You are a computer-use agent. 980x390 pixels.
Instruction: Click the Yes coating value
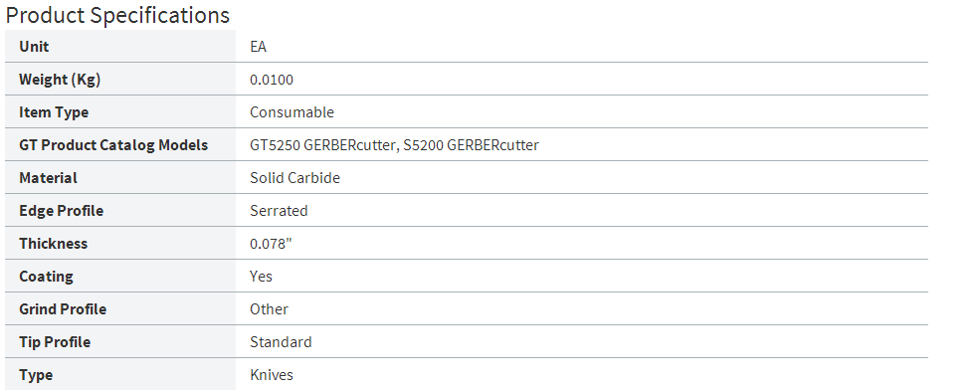tap(262, 277)
